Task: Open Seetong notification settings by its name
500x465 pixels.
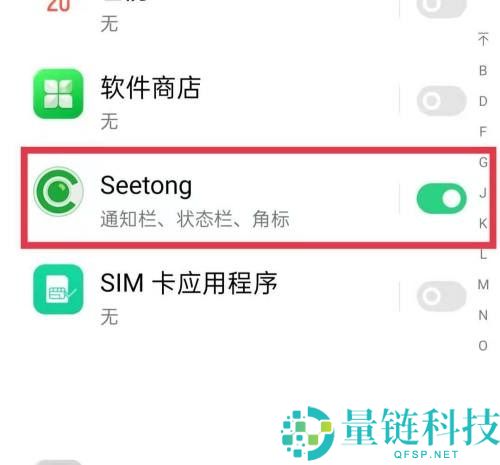Action: [x=146, y=186]
